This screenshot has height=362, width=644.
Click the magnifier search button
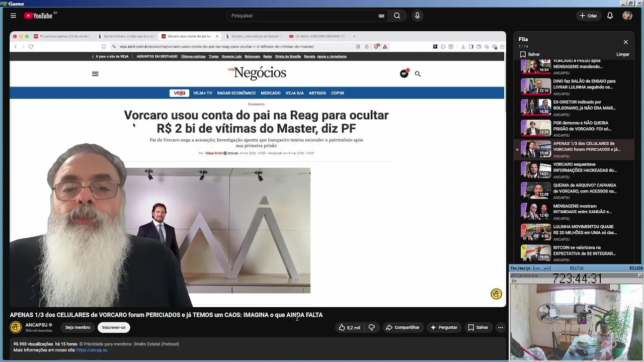pyautogui.click(x=397, y=16)
